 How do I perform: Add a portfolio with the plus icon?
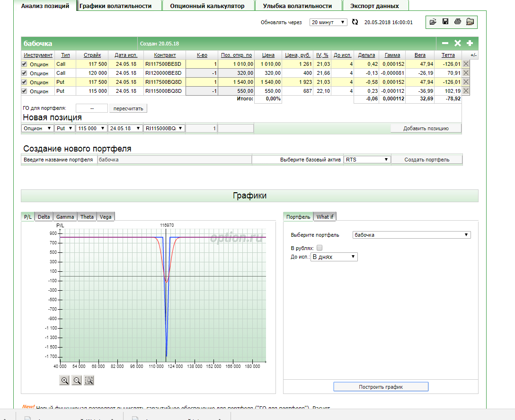click(x=470, y=43)
